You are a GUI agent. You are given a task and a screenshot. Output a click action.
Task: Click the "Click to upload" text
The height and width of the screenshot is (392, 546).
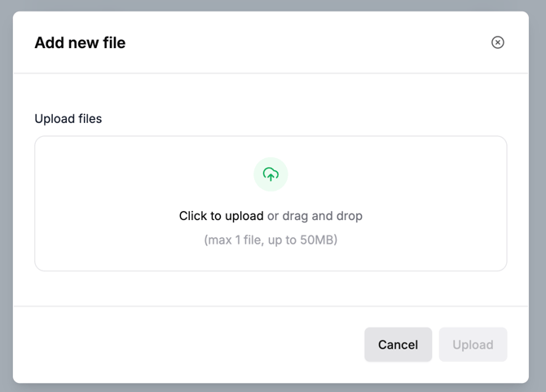pos(221,216)
